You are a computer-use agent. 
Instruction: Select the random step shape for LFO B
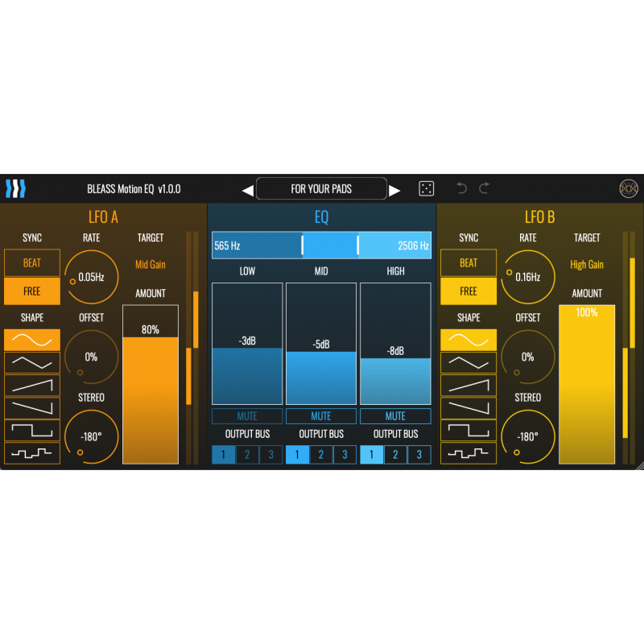coord(468,452)
